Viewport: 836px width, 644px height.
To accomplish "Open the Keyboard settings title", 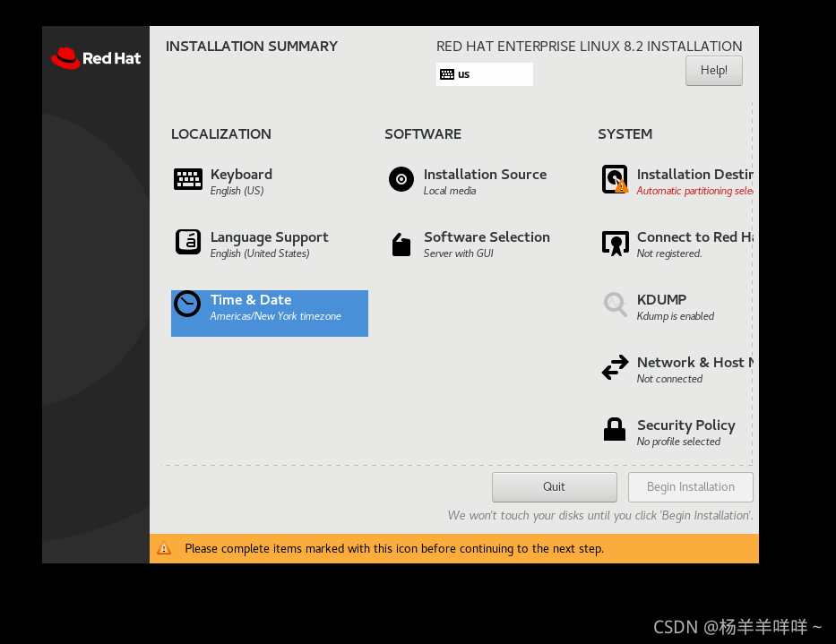I will [241, 175].
